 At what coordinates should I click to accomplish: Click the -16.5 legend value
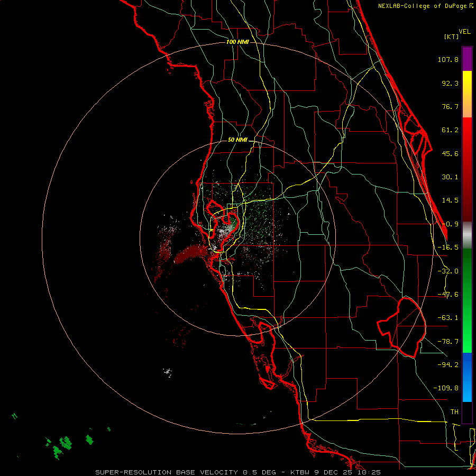(448, 248)
